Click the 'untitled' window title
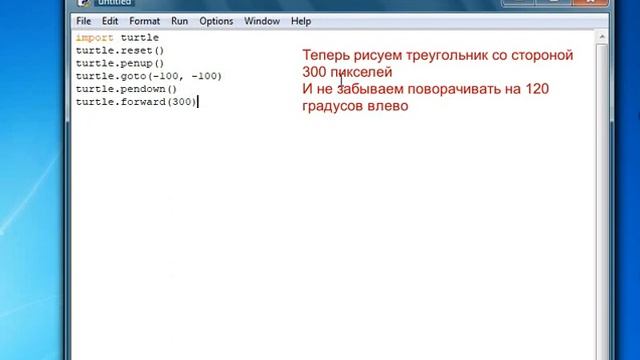The width and height of the screenshot is (640, 360). pos(114,2)
